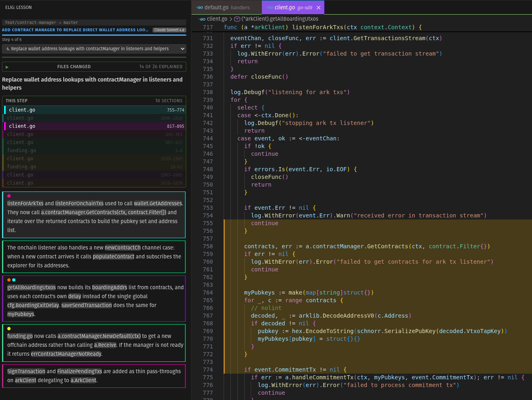Select the client.go 1806–1818 section row

pyautogui.click(x=95, y=118)
